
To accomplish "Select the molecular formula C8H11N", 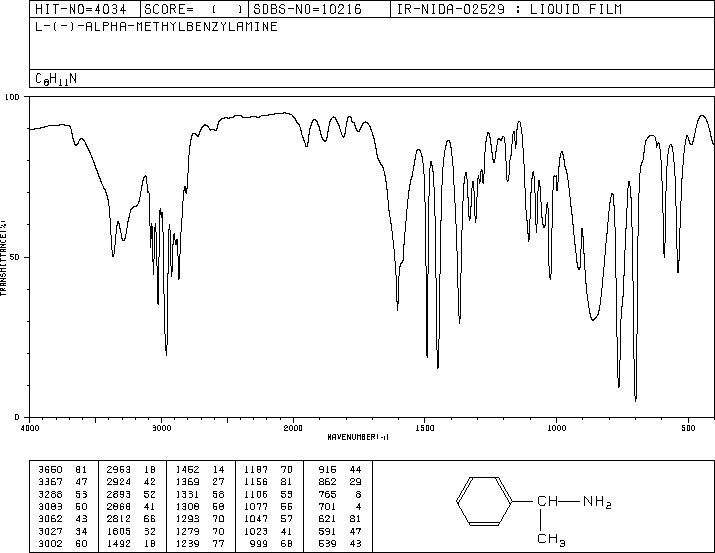I will click(56, 79).
